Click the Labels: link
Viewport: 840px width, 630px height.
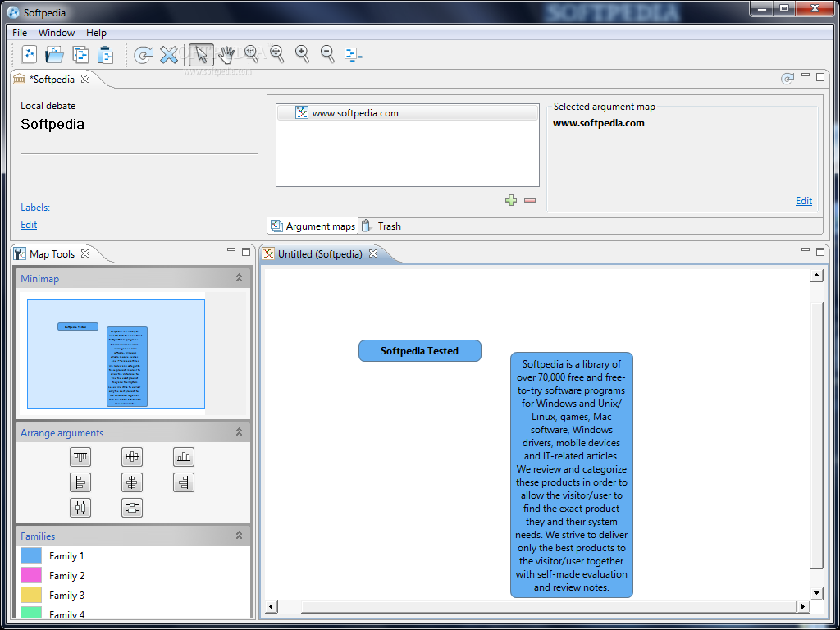pyautogui.click(x=35, y=208)
